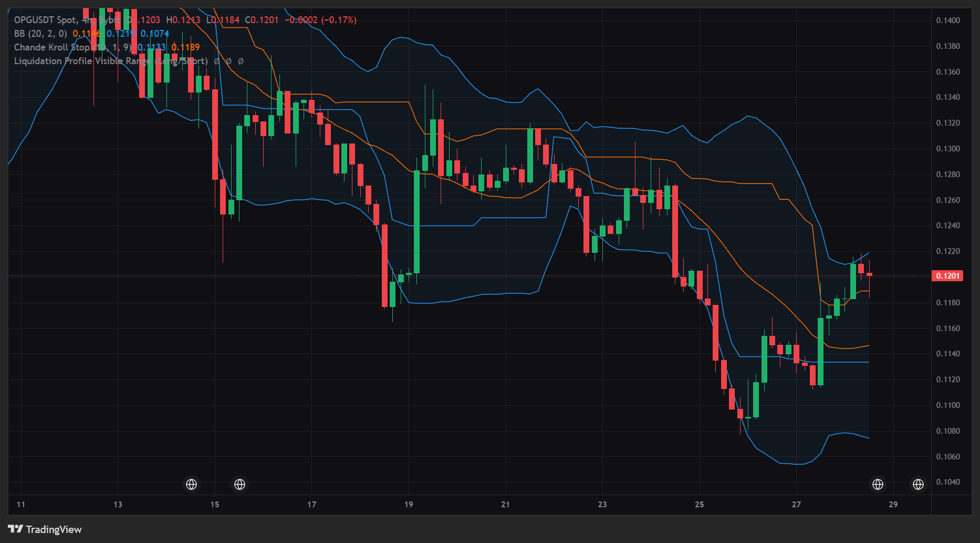980x543 pixels.
Task: Click the globe event icon just before date 29
Action: [x=878, y=484]
